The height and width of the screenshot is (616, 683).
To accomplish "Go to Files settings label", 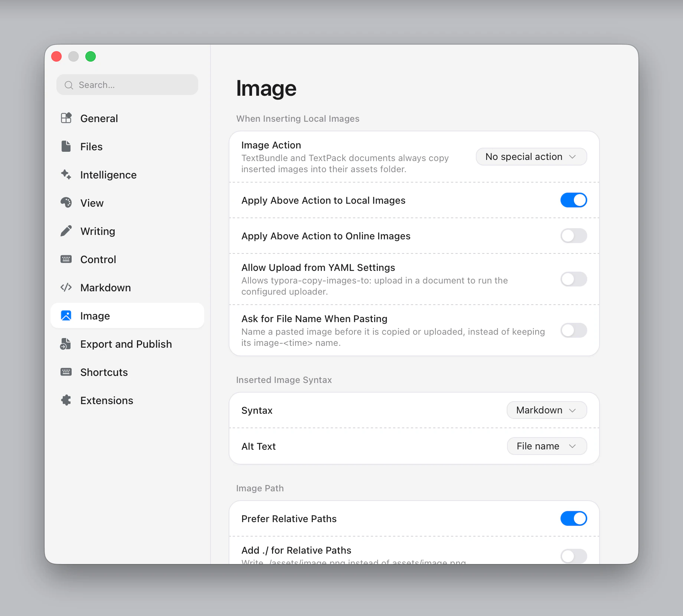I will pyautogui.click(x=91, y=147).
